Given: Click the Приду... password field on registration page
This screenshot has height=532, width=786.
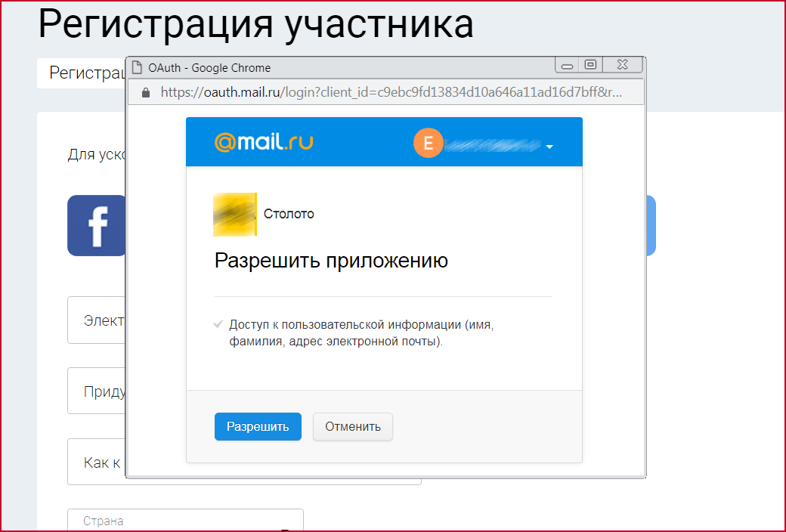Looking at the screenshot, I should tap(96, 391).
